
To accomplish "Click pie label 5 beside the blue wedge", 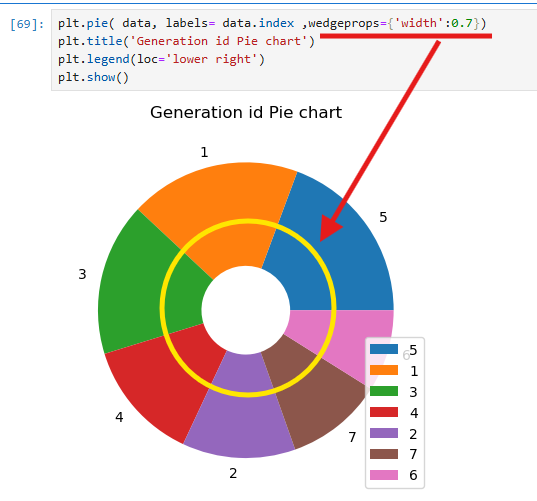I will pos(383,217).
